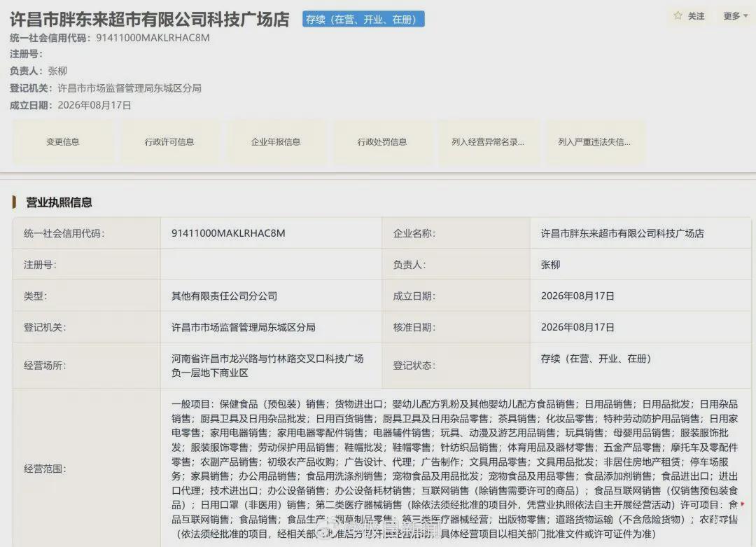The image size is (756, 547).
Task: Click the 经营范围 description text 一般项目
Action: 455,469
